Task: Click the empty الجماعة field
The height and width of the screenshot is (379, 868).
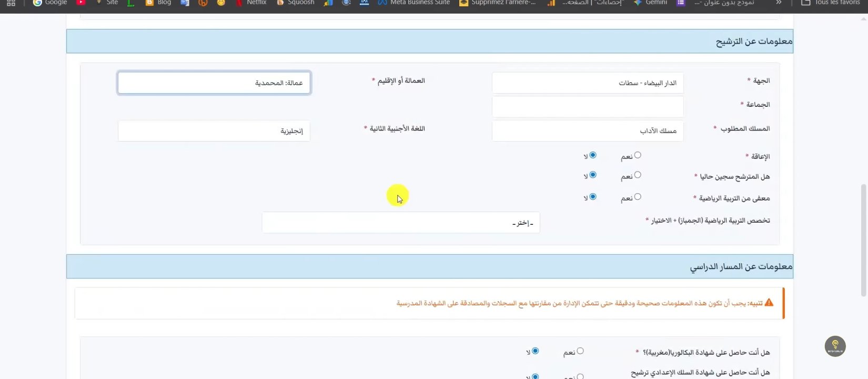Action: pos(588,107)
